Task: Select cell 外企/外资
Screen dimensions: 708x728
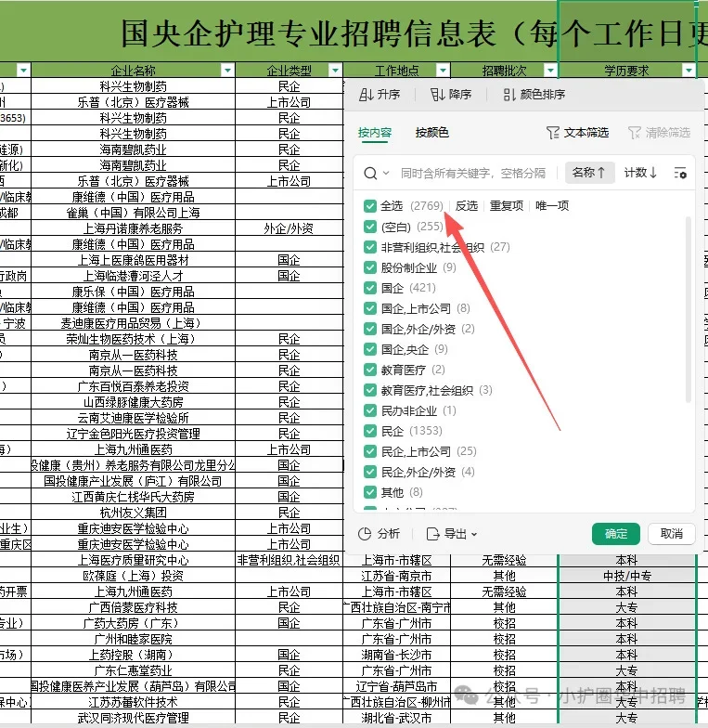Action: 289,228
